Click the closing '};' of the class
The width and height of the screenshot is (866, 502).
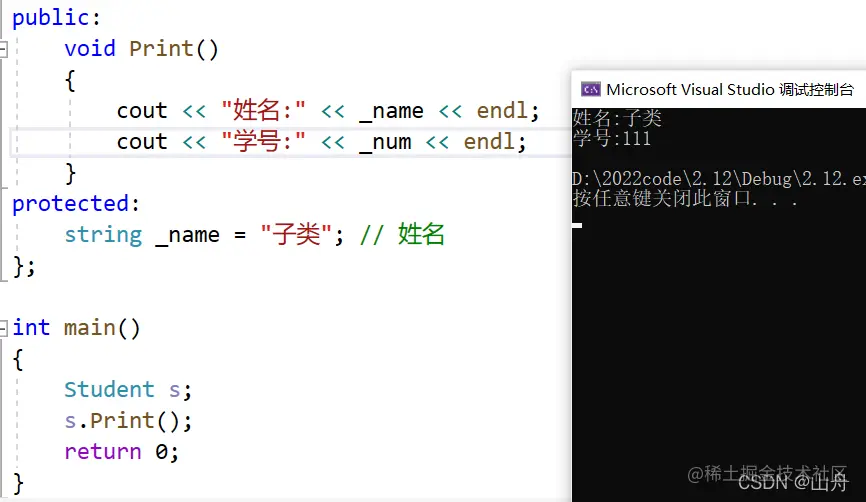tap(24, 266)
